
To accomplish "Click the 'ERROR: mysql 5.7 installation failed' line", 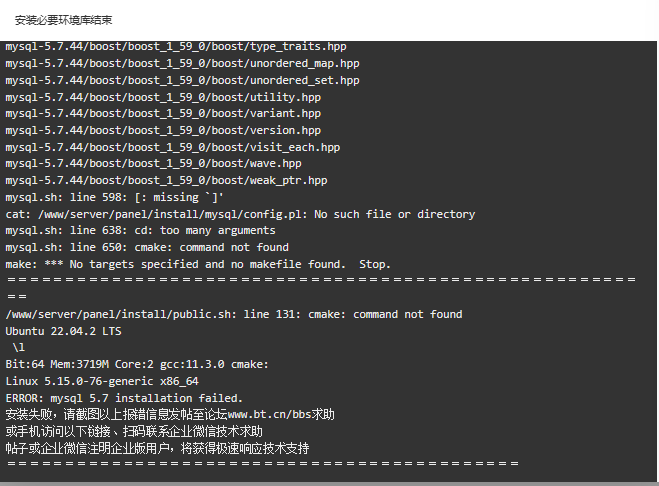I will point(124,398).
